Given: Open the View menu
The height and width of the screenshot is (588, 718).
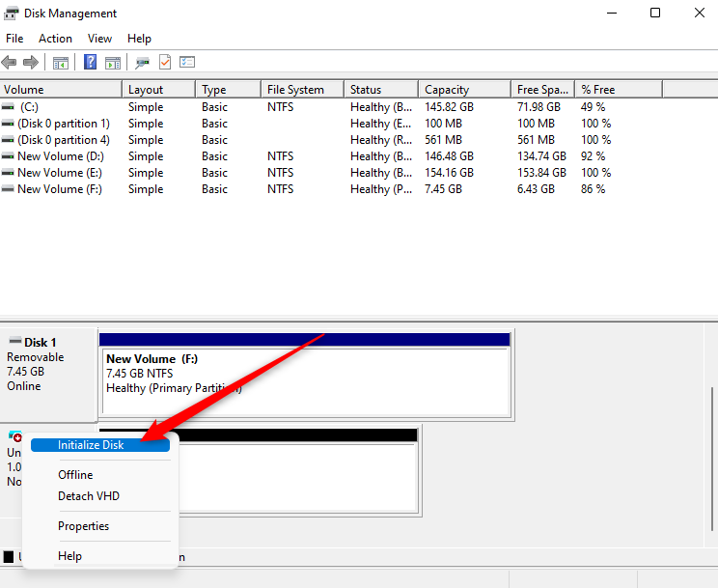Looking at the screenshot, I should (x=99, y=39).
